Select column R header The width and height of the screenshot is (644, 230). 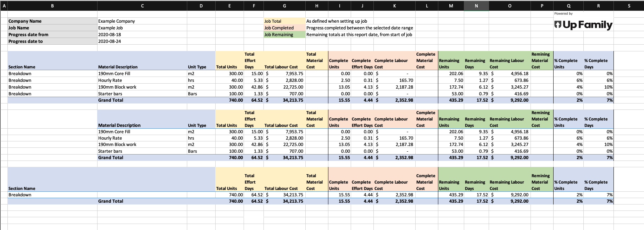(x=599, y=6)
